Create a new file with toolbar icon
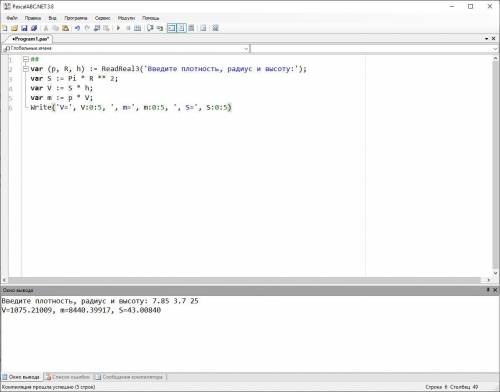The height and width of the screenshot is (392, 500). [x=5, y=28]
